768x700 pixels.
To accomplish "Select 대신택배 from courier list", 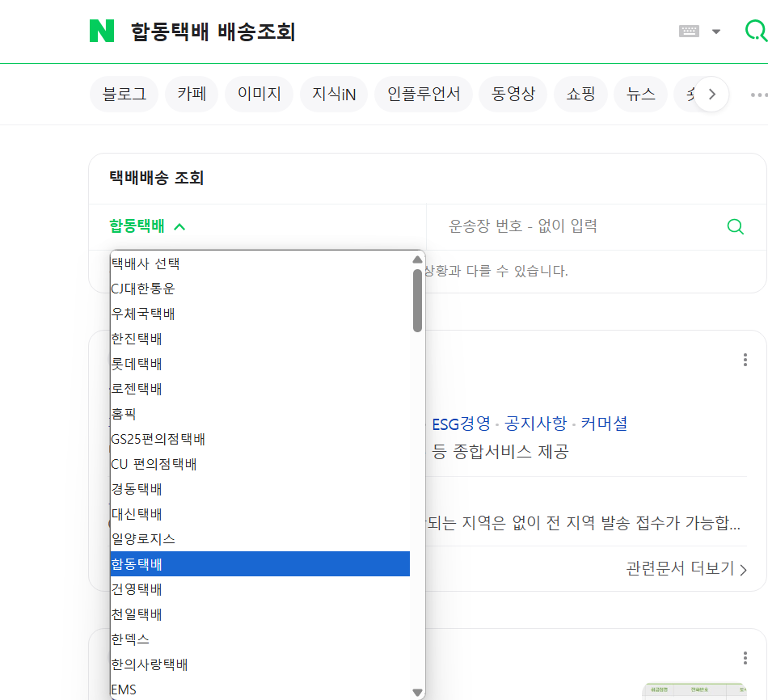I will pyautogui.click(x=260, y=514).
